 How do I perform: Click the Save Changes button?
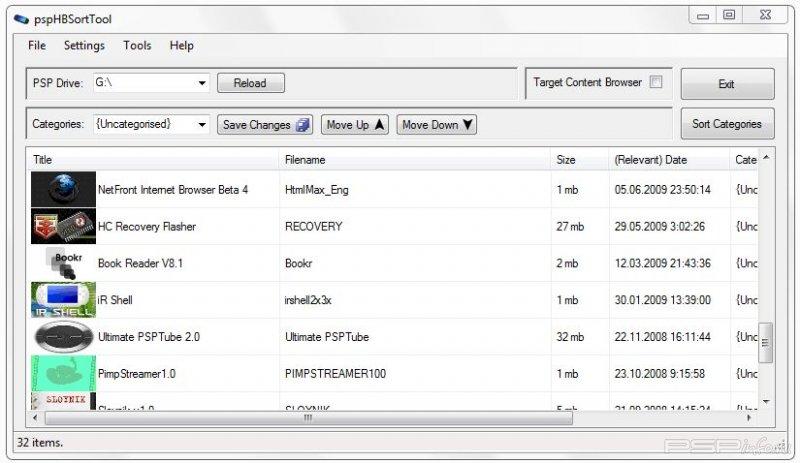coord(265,125)
